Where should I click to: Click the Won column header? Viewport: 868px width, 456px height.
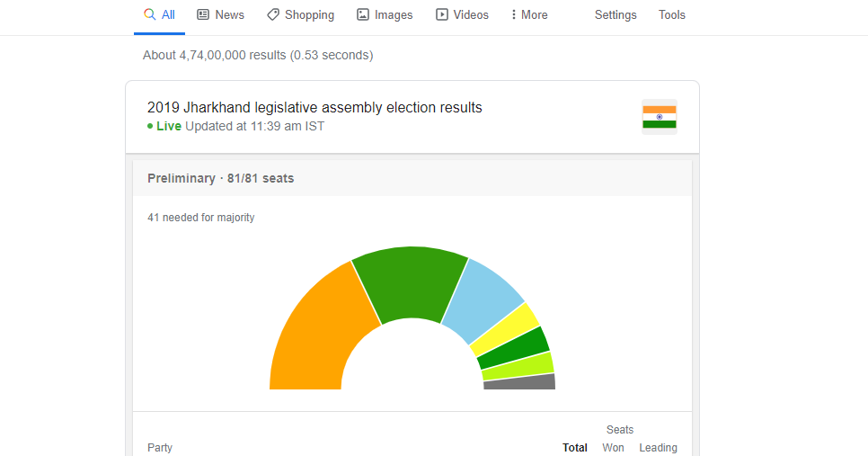click(614, 448)
